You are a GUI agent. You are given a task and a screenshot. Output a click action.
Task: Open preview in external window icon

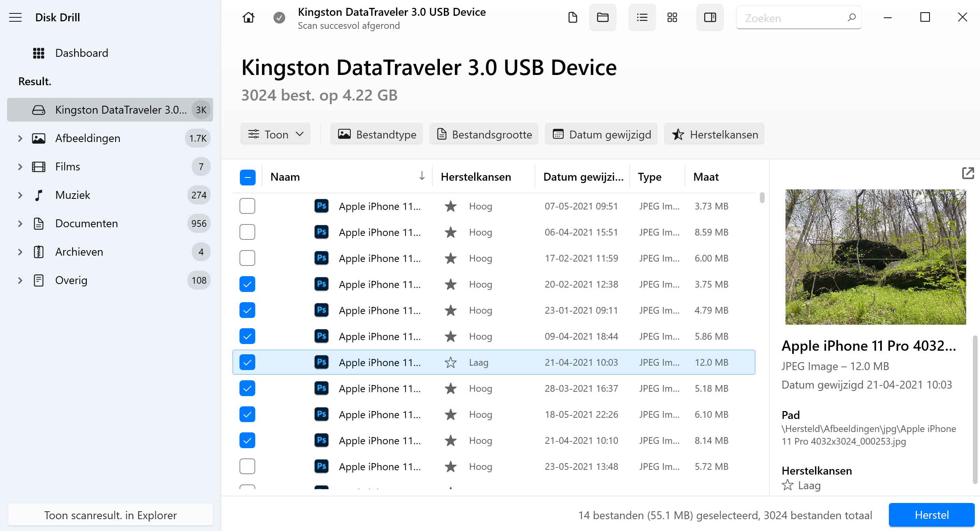(968, 173)
